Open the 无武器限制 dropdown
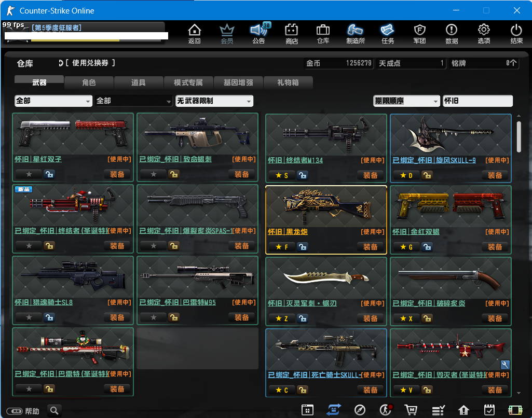The image size is (532, 418). (x=214, y=101)
